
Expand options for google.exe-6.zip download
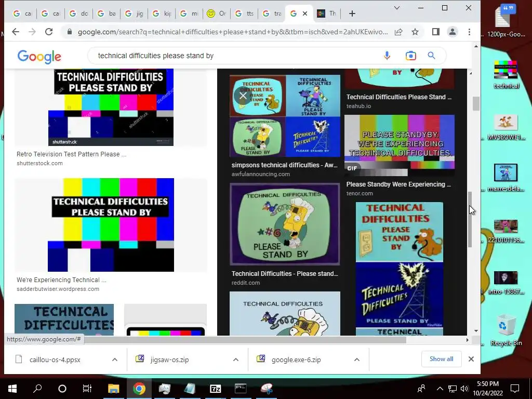pyautogui.click(x=357, y=360)
